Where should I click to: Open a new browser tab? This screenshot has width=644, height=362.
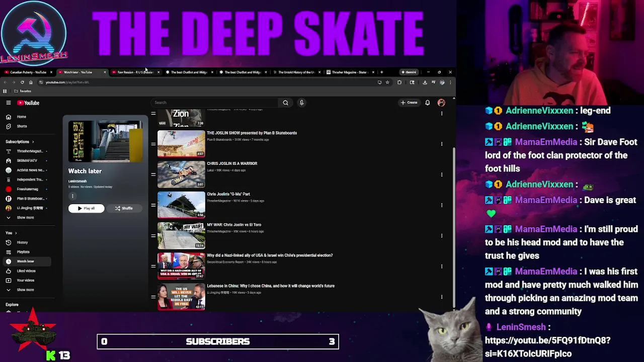(x=381, y=72)
